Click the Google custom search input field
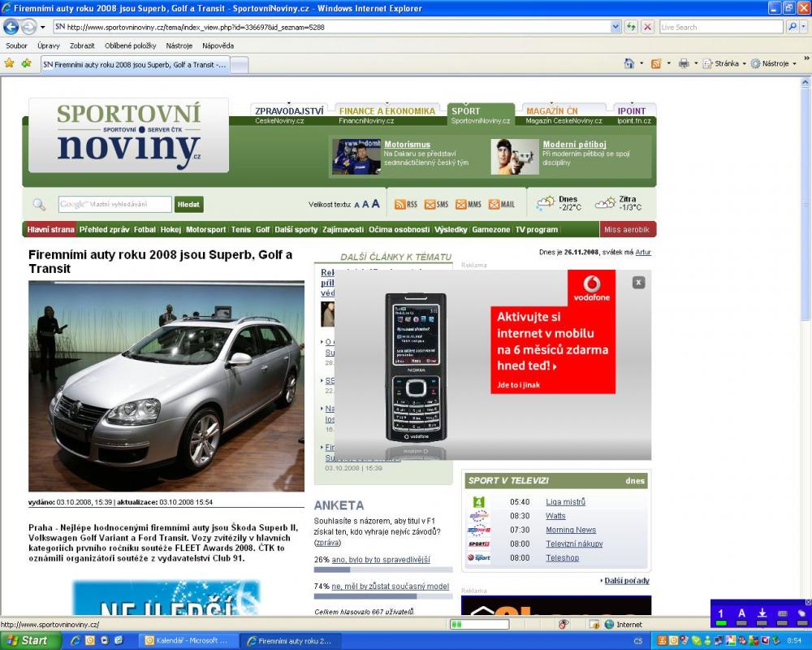The width and height of the screenshot is (812, 650). [115, 204]
